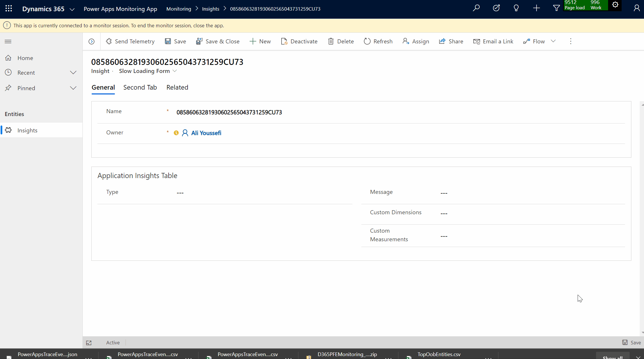
Task: Pop out the form in new window
Action: click(89, 343)
